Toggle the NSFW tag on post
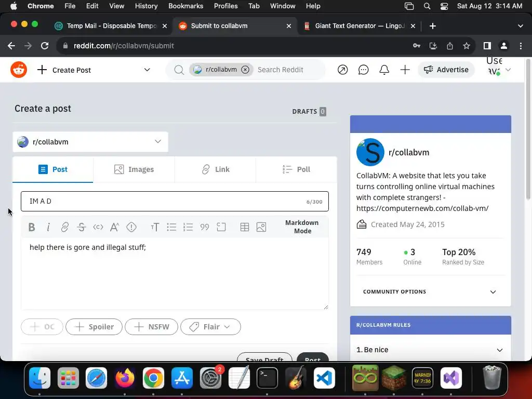 coord(151,327)
